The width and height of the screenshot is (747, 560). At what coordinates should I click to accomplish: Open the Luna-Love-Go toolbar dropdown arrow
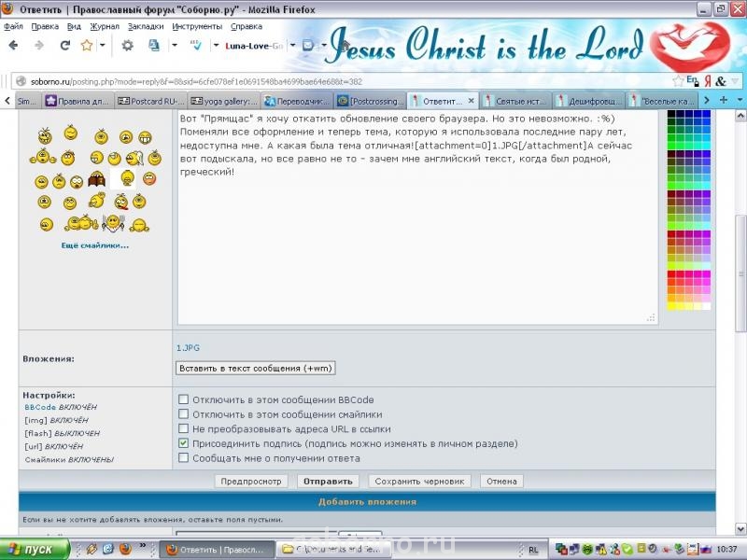[292, 45]
